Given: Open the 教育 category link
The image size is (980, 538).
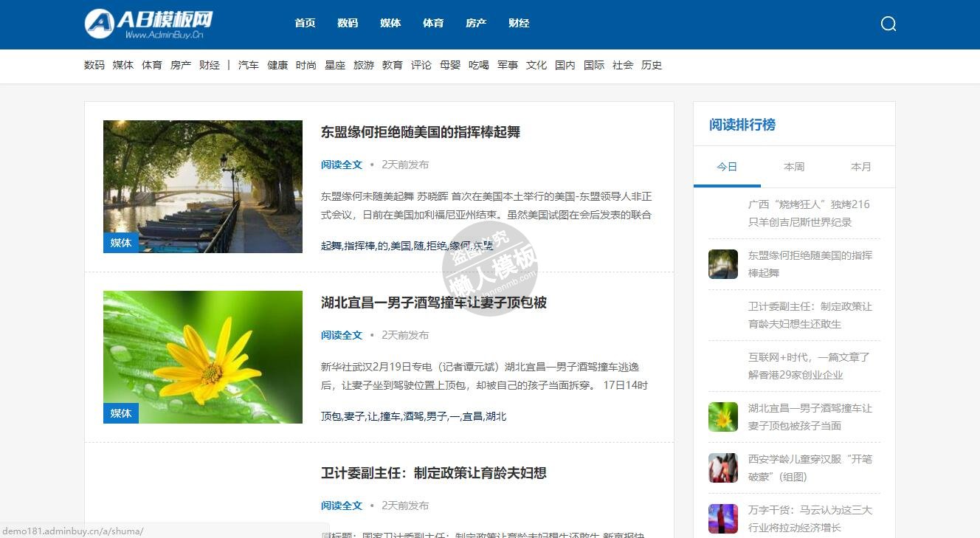Looking at the screenshot, I should click(393, 65).
